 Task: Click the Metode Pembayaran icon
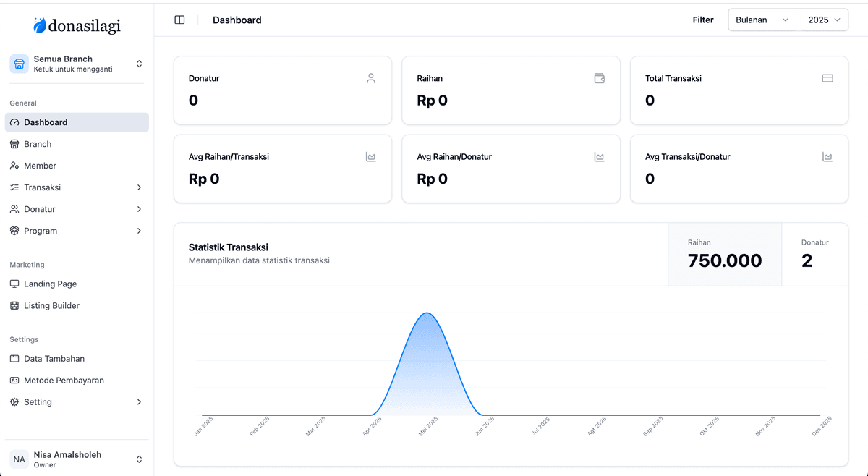tap(15, 380)
